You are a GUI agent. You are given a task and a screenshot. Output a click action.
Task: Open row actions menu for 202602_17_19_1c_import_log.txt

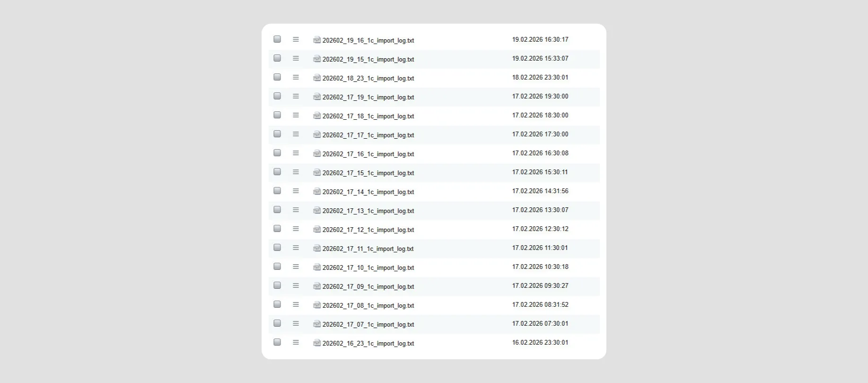(x=296, y=97)
